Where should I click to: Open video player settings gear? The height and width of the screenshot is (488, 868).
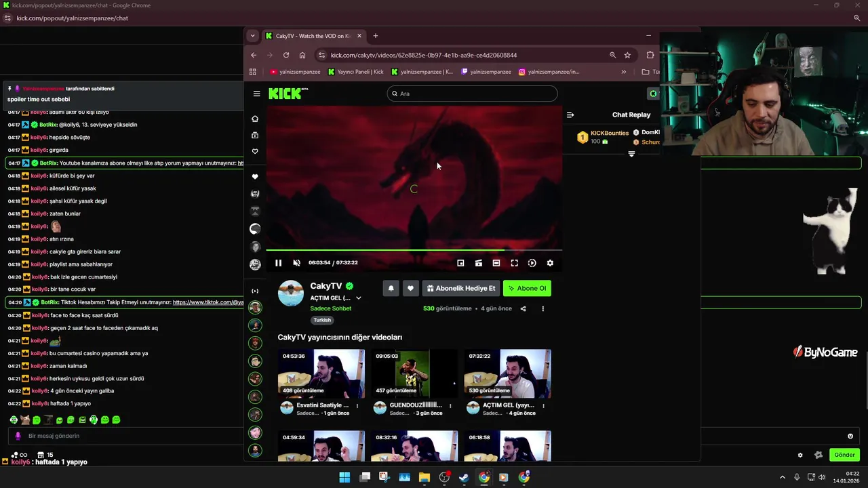coord(550,263)
